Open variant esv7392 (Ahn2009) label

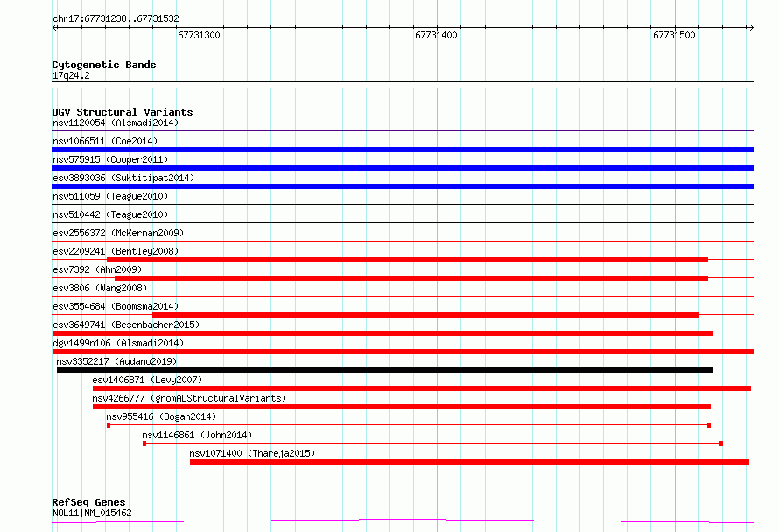[x=97, y=269]
